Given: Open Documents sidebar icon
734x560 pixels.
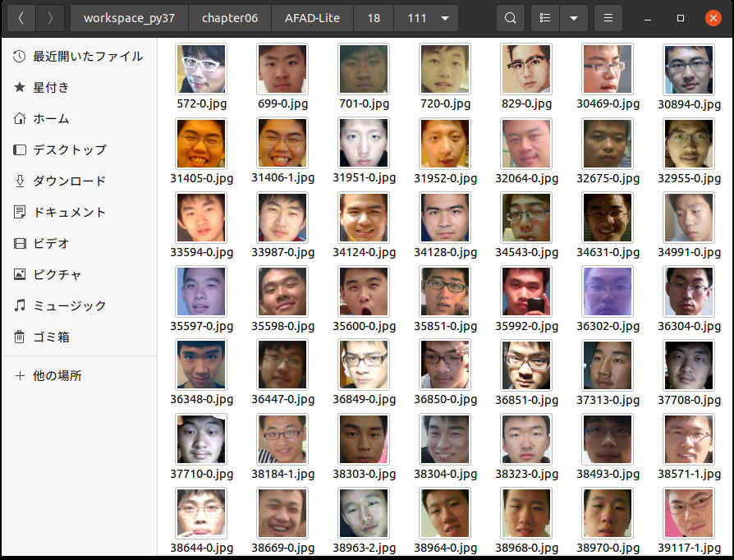Looking at the screenshot, I should coord(19,212).
